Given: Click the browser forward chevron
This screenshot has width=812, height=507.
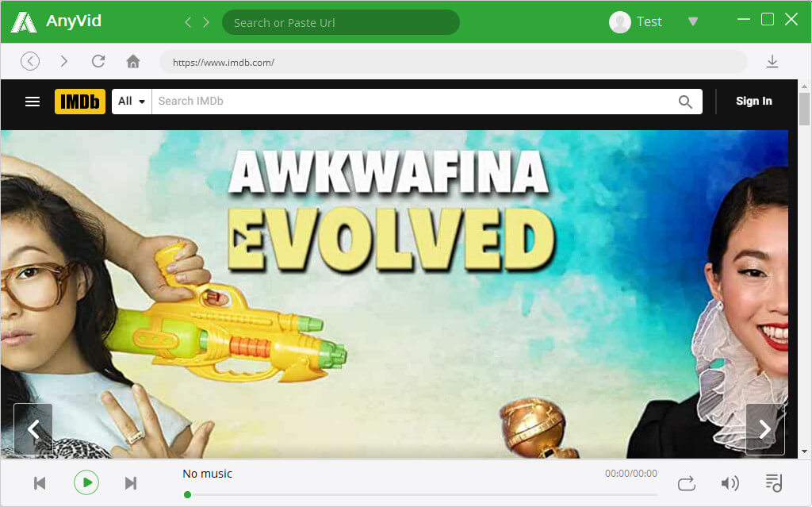Looking at the screenshot, I should click(63, 61).
